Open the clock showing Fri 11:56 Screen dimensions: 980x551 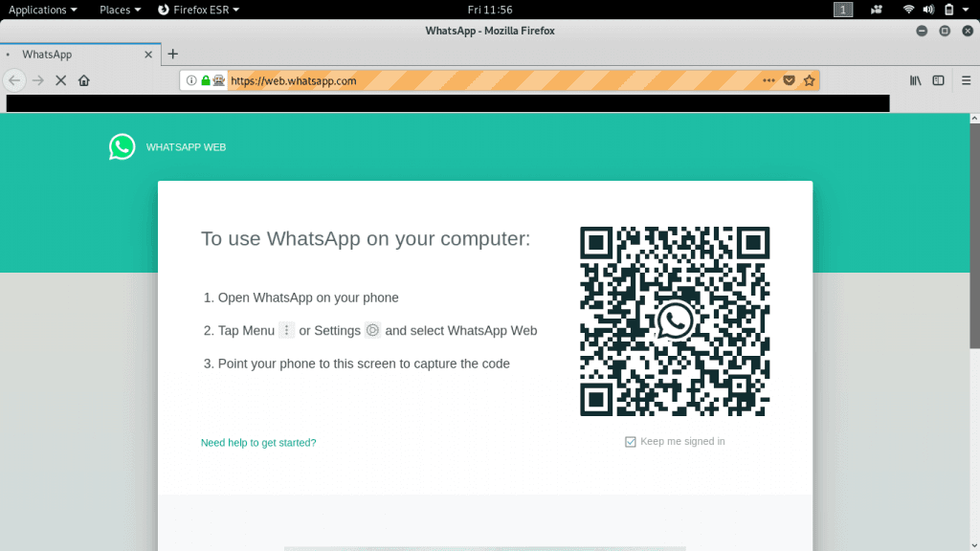coord(489,10)
